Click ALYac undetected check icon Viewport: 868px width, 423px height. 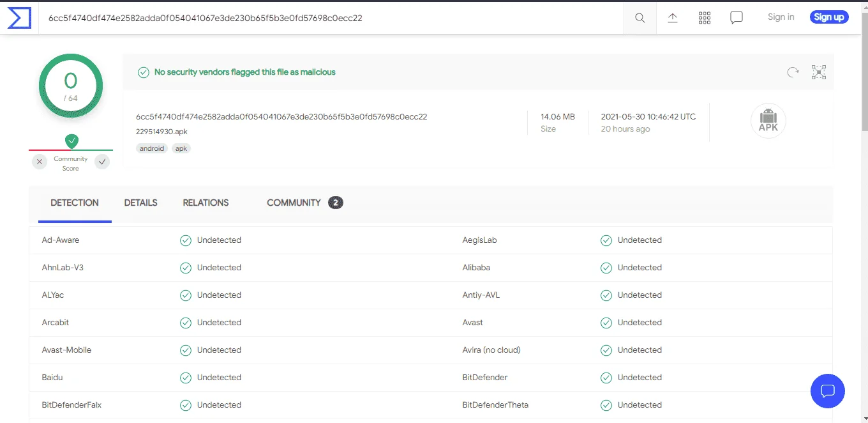click(186, 295)
